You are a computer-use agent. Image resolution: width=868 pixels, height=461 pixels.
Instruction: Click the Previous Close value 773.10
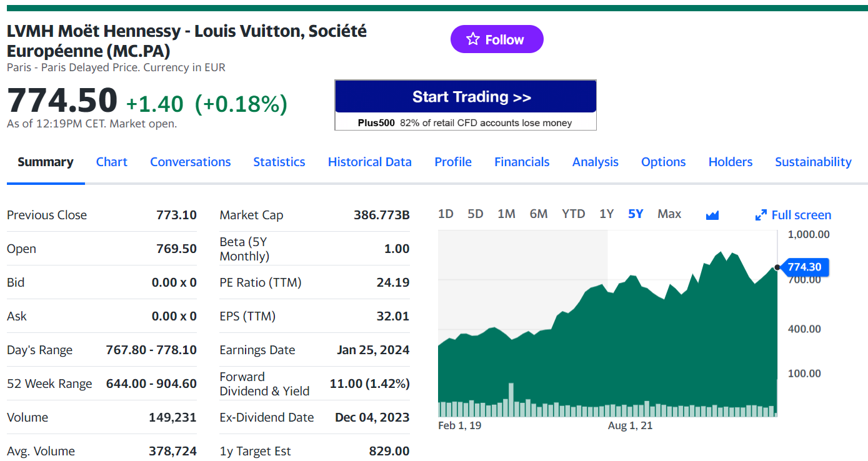[x=176, y=215]
